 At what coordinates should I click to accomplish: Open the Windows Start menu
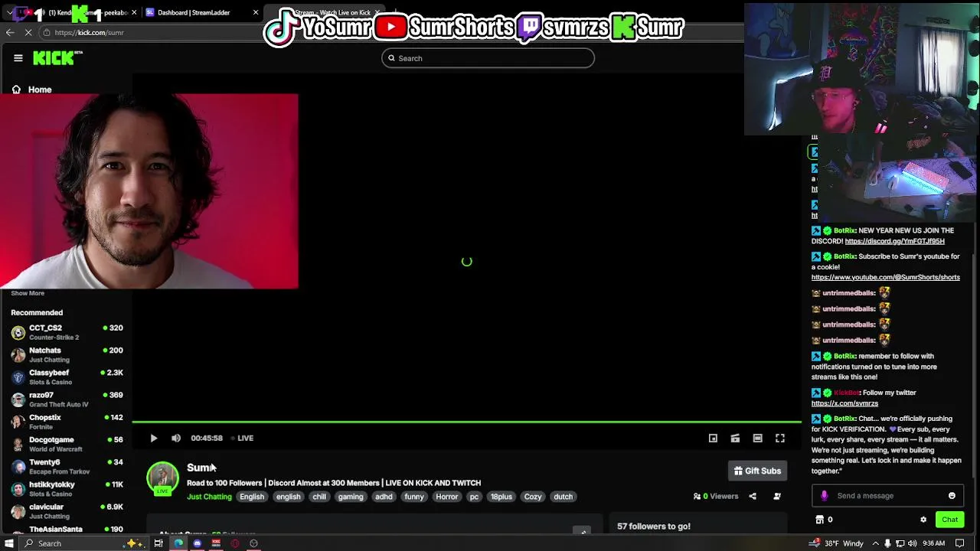click(x=9, y=543)
